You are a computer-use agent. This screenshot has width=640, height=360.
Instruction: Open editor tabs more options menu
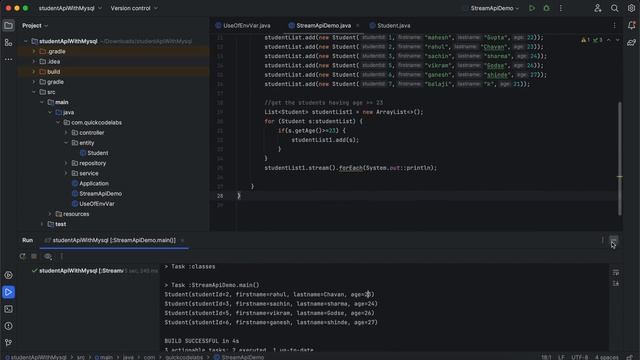614,25
